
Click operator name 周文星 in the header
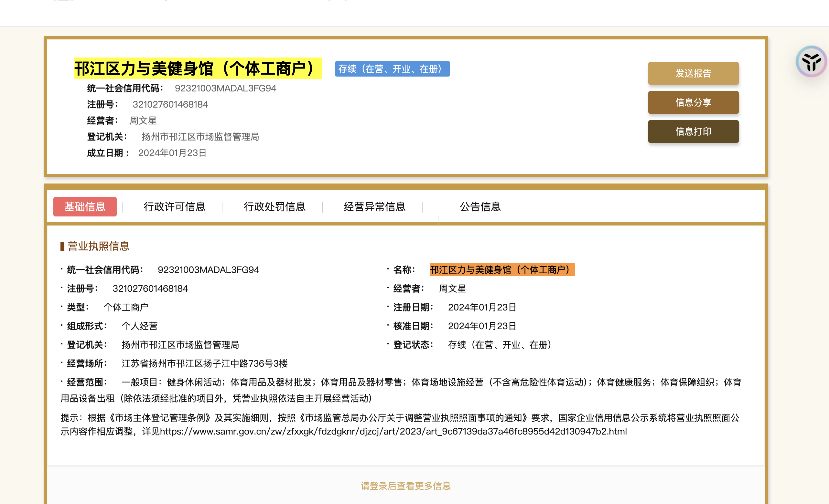143,121
